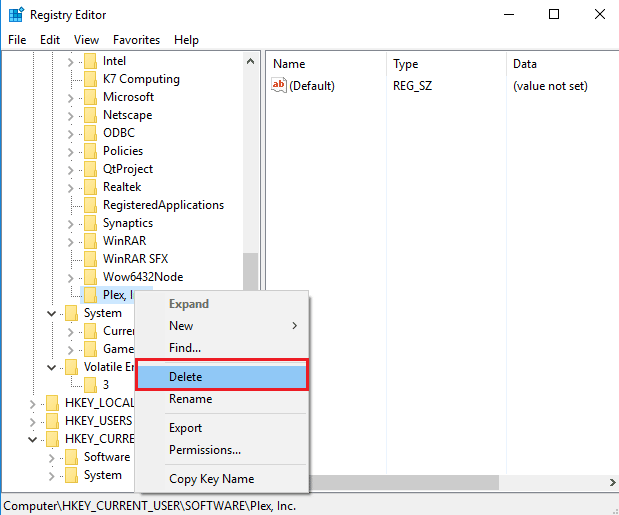Click the folder icon of key 3
The width and height of the screenshot is (619, 515).
click(90, 385)
